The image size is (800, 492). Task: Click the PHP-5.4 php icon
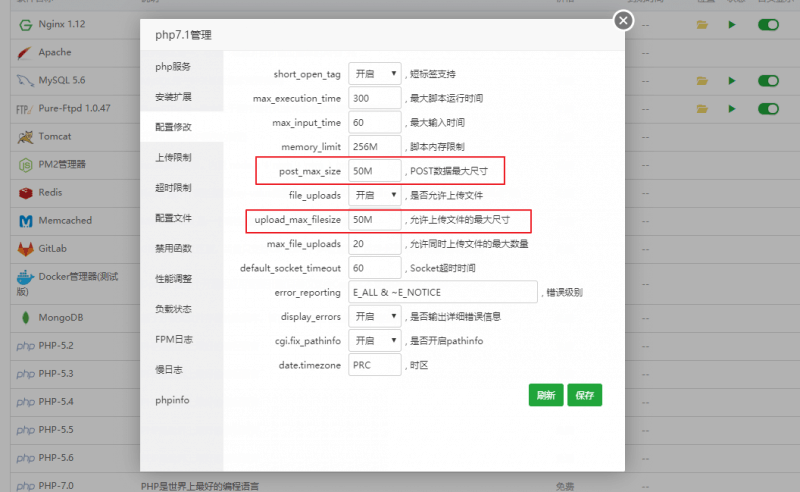click(26, 402)
